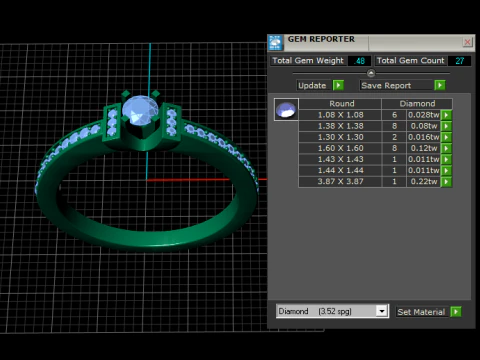The image size is (480, 360).
Task: Select the 1.30 X 1.30 size cell
Action: pyautogui.click(x=340, y=137)
